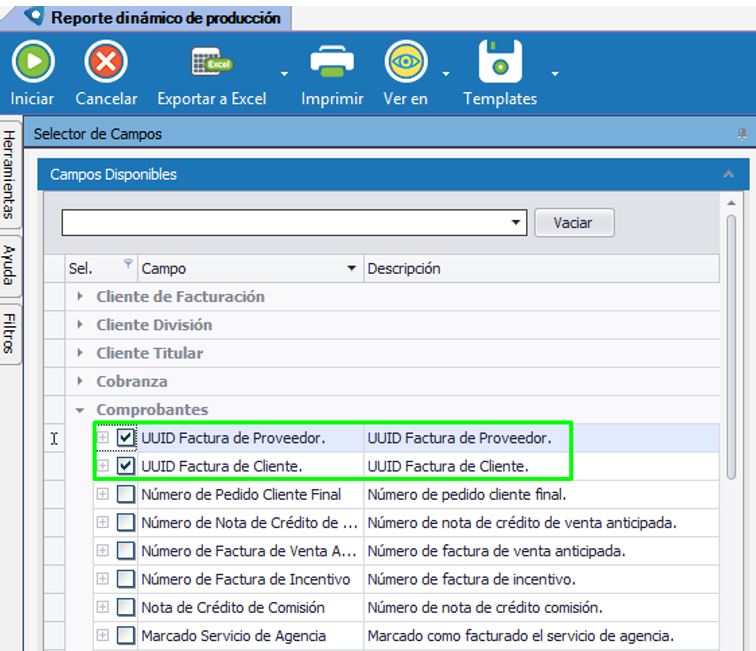
Task: Uncheck UUID Factura de Cliente checkbox
Action: click(x=125, y=466)
